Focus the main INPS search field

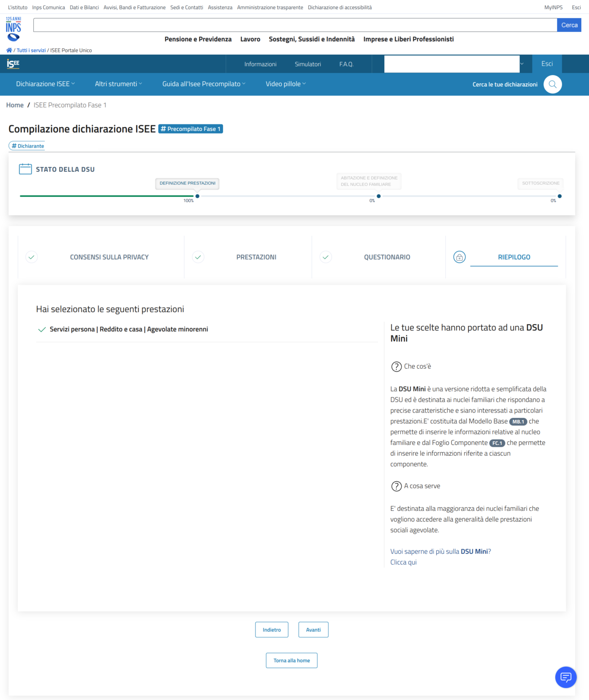point(295,25)
